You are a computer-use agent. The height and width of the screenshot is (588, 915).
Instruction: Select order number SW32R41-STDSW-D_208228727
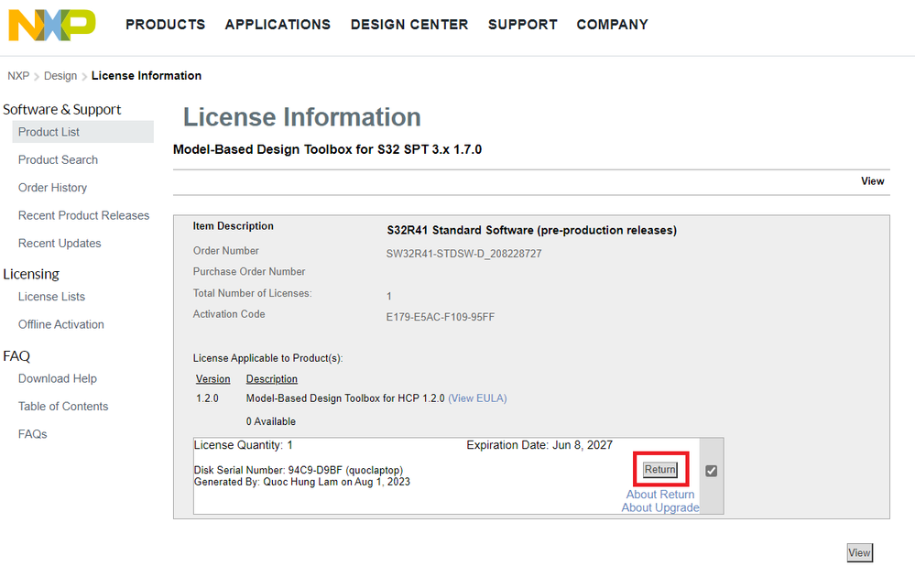click(464, 254)
